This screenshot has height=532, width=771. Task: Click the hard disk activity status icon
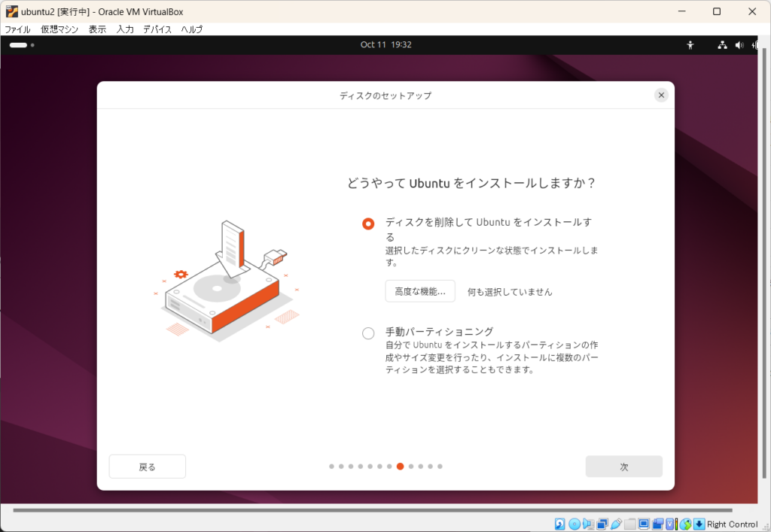[559, 524]
